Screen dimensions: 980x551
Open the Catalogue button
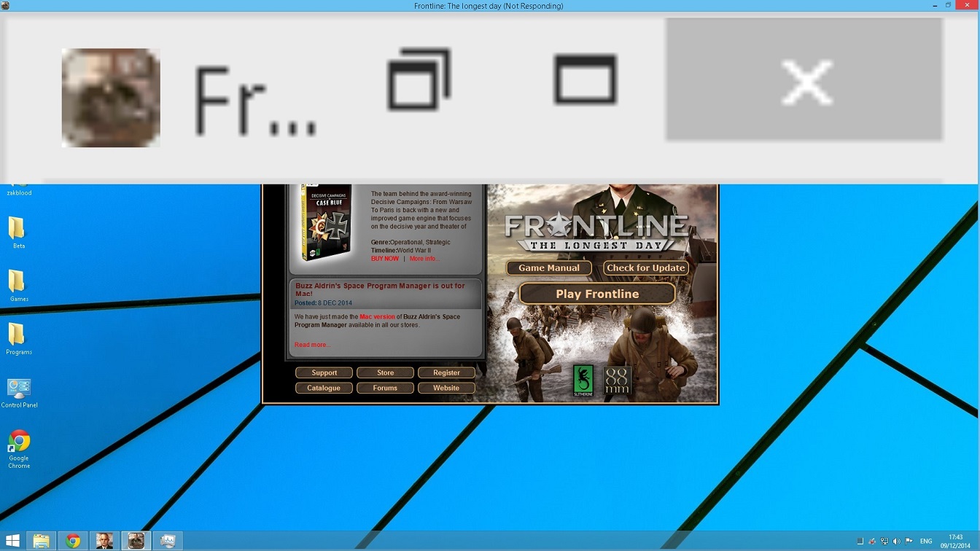click(x=324, y=388)
